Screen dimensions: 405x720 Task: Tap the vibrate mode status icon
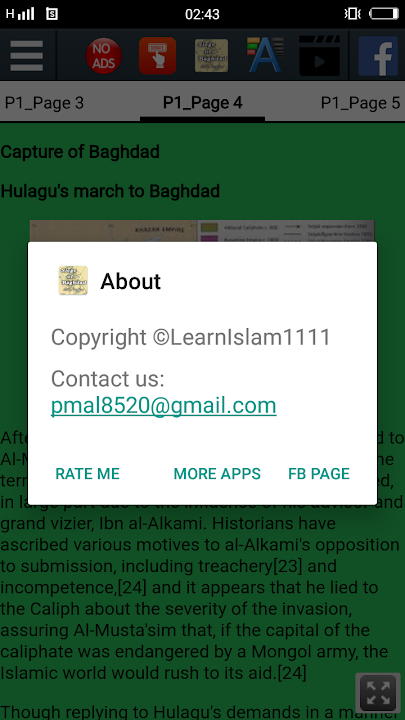click(x=352, y=14)
